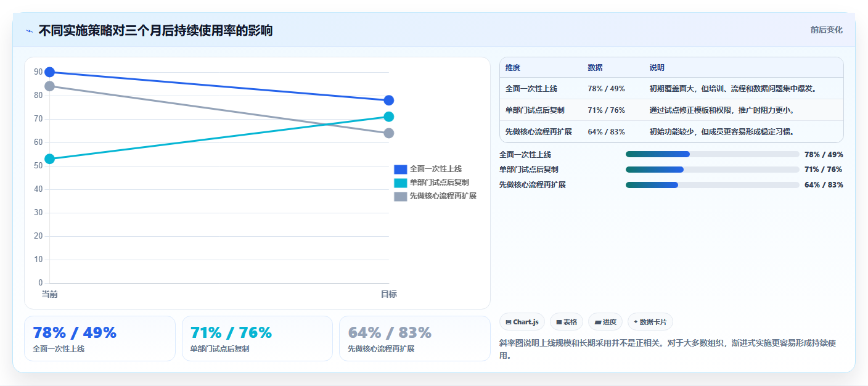The image size is (868, 386).
Task: Toggle the 先做核心流程再扩展 legend color box
Action: pos(401,196)
